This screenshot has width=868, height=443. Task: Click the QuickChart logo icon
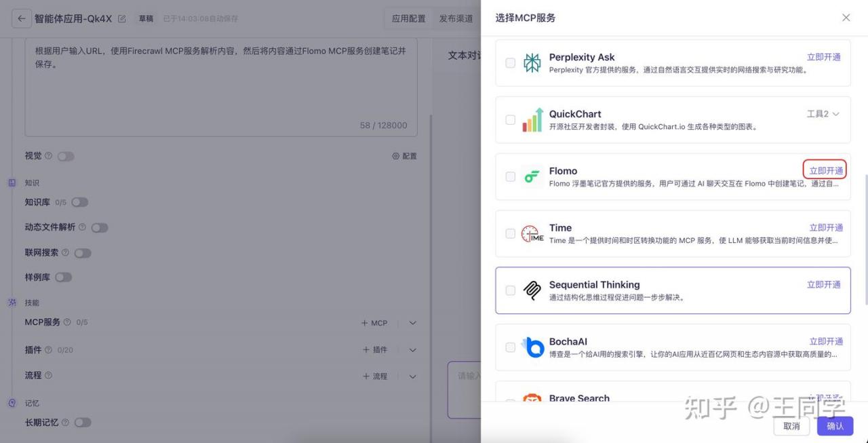[532, 120]
